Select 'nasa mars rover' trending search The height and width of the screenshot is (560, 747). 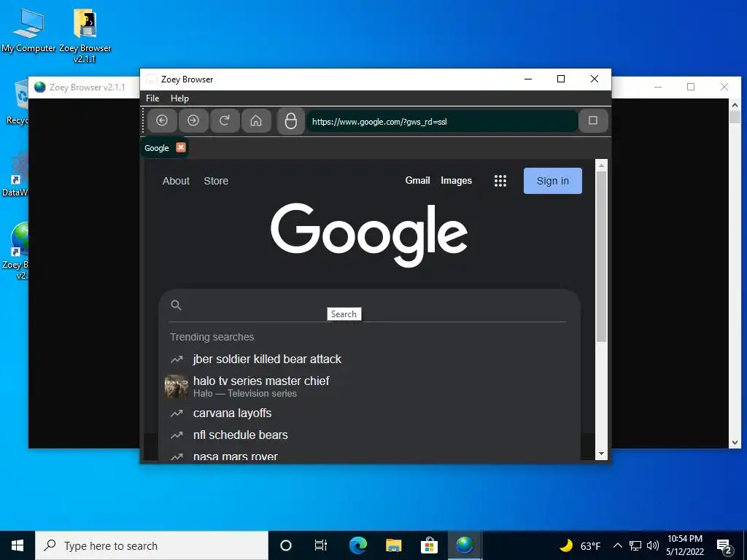click(x=236, y=456)
